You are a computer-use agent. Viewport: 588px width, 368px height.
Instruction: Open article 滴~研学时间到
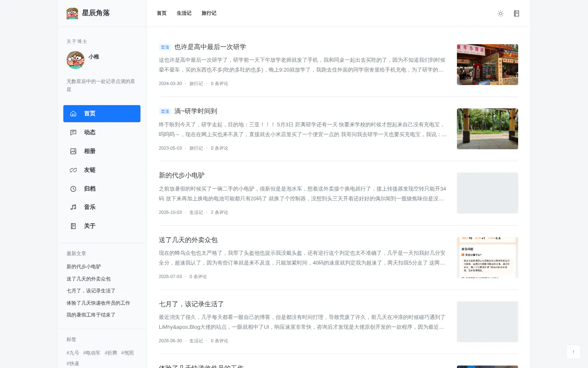pyautogui.click(x=196, y=111)
